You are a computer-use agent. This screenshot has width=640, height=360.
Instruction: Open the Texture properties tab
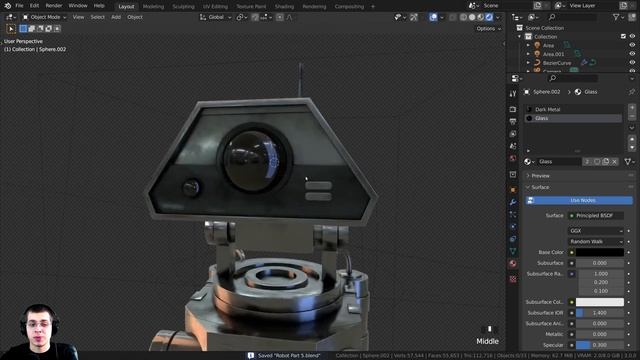[513, 279]
